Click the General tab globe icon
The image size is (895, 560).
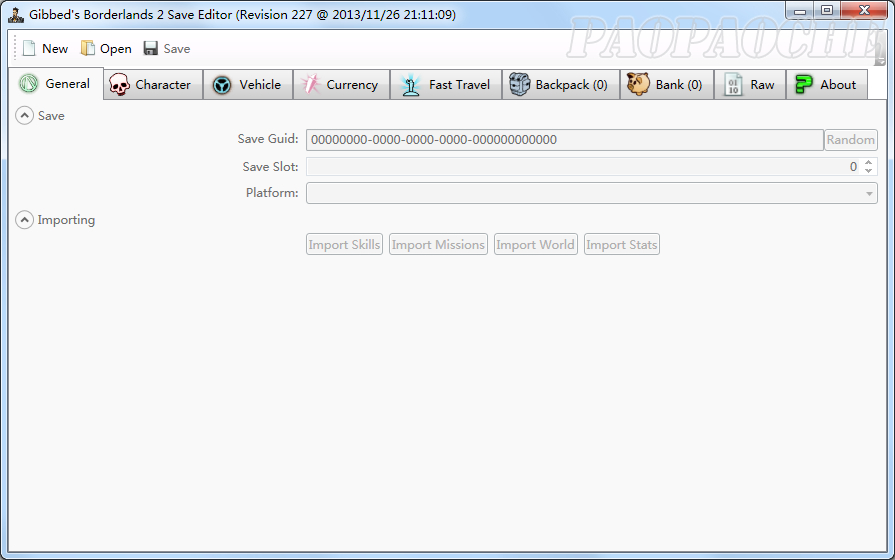point(29,84)
